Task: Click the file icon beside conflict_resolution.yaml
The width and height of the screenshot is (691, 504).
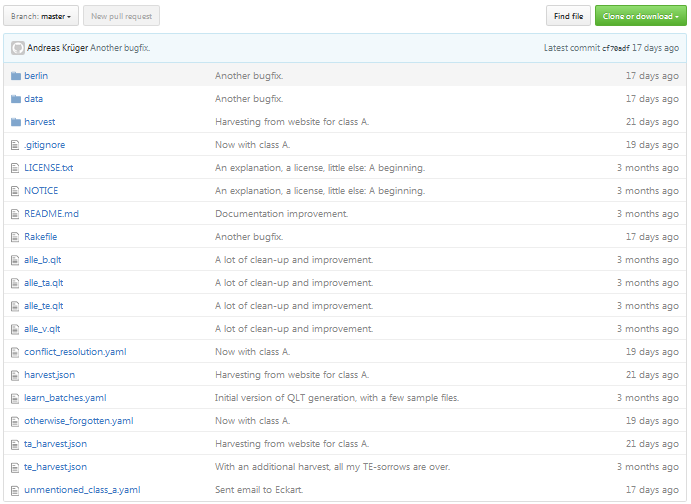Action: point(15,352)
